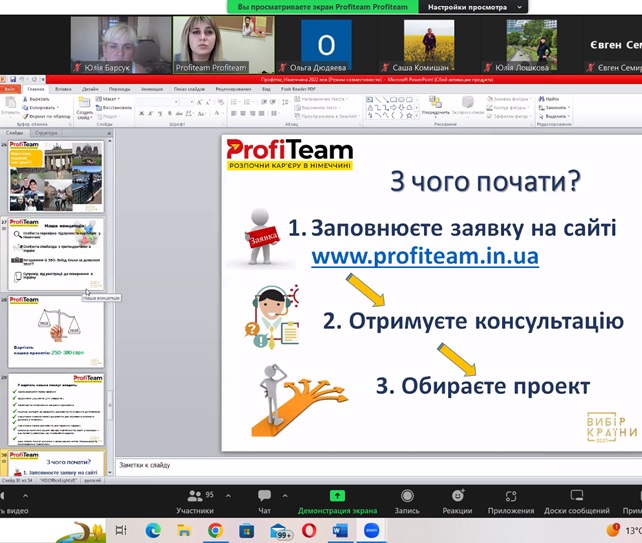
Task: Click the green Share Screen button
Action: pos(337,502)
